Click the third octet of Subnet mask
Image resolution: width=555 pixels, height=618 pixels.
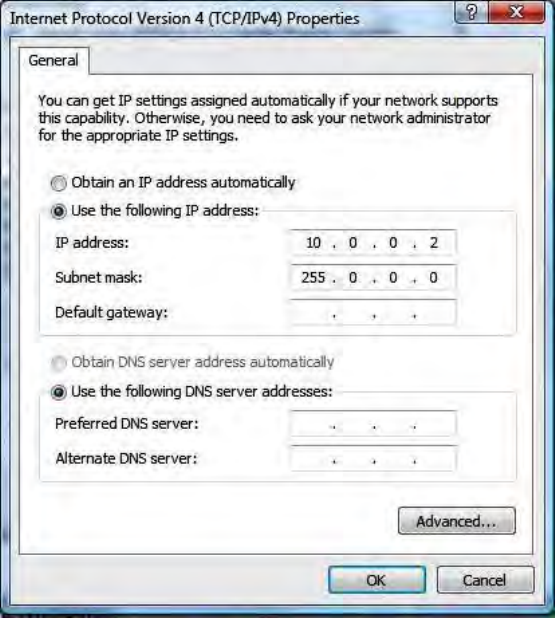pyautogui.click(x=393, y=277)
